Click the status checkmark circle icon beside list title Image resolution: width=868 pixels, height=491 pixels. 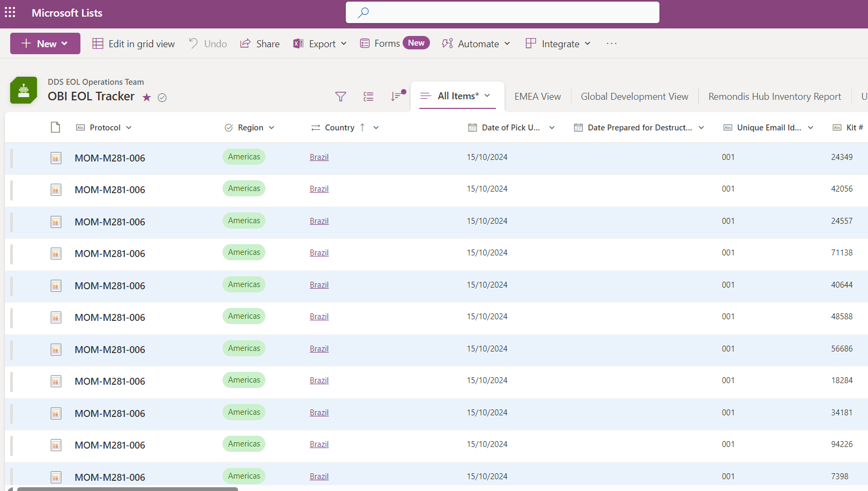[162, 97]
